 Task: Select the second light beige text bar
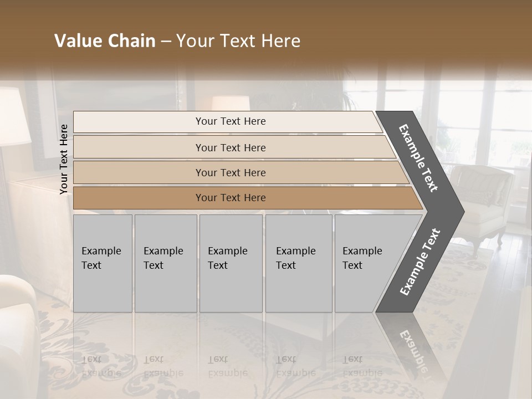click(230, 147)
